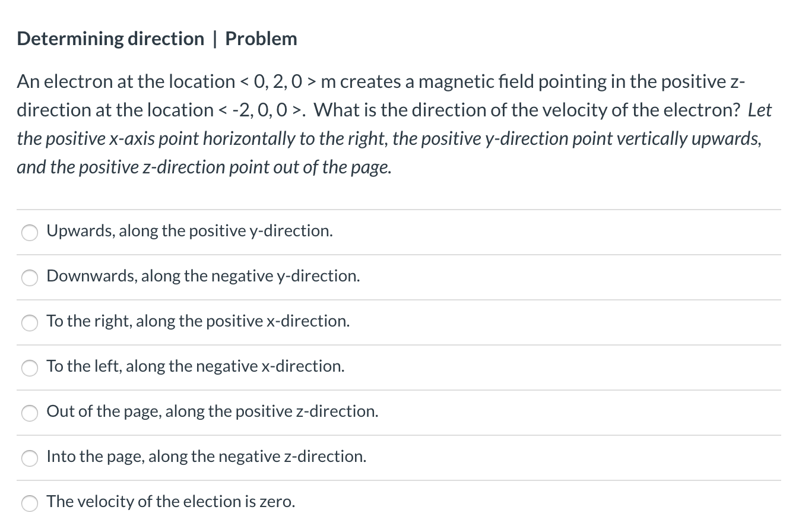This screenshot has width=799, height=532.
Task: Click the answer text 'Into the page, along the negative z-direction'
Action: pyautogui.click(x=207, y=457)
